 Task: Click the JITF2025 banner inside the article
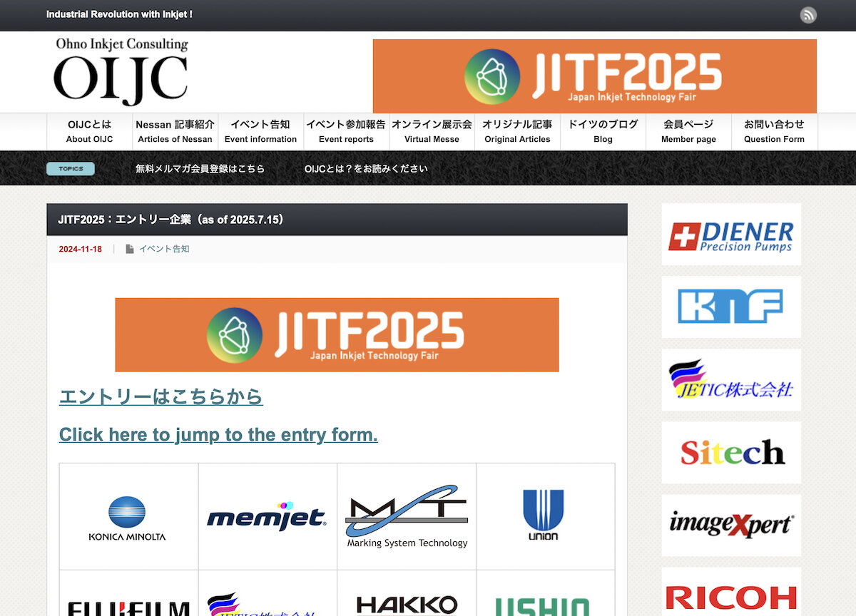337,335
